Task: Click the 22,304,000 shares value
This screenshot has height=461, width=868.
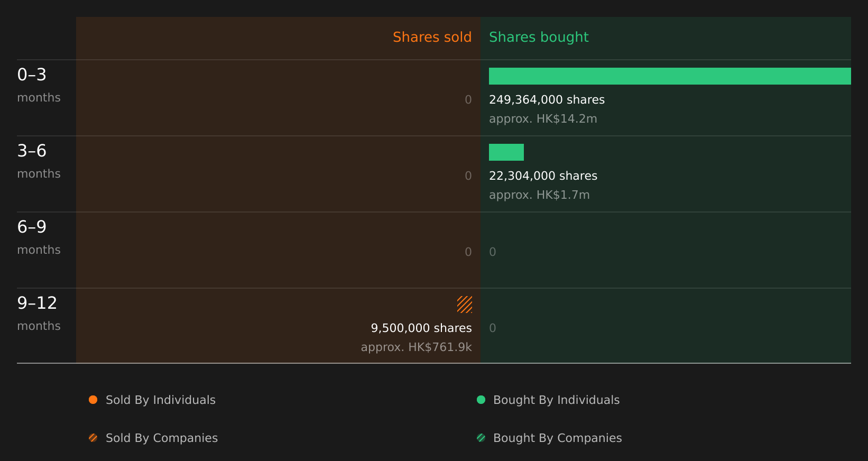Action: click(543, 176)
